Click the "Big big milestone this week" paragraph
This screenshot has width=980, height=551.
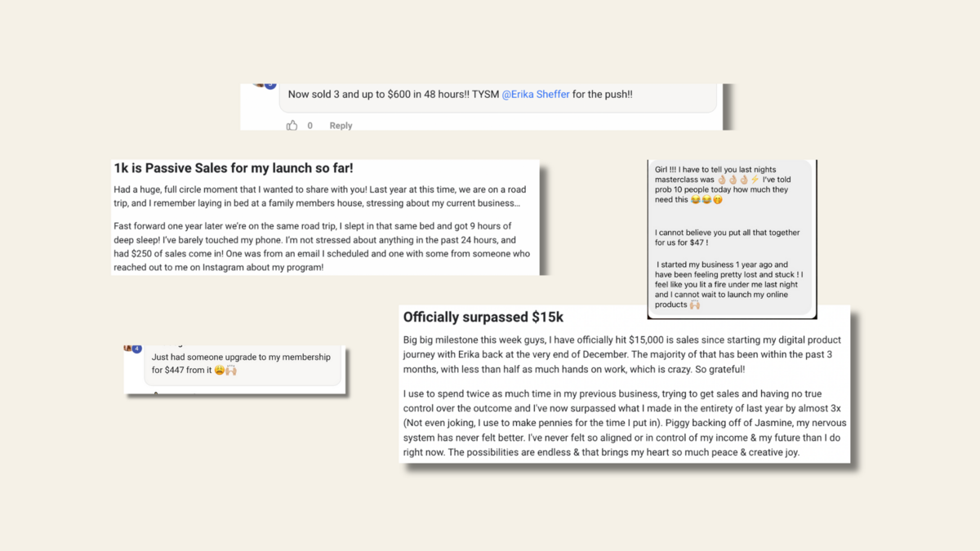622,354
